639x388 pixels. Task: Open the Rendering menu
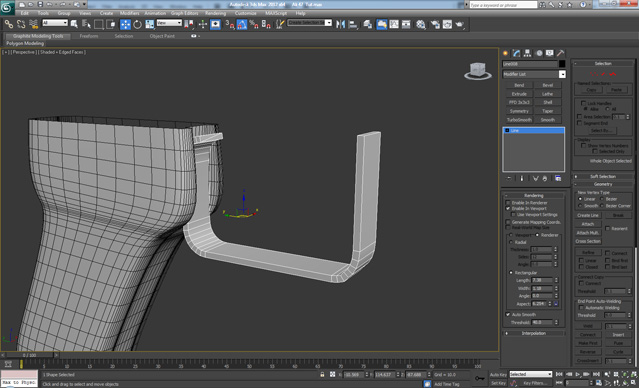pos(215,13)
